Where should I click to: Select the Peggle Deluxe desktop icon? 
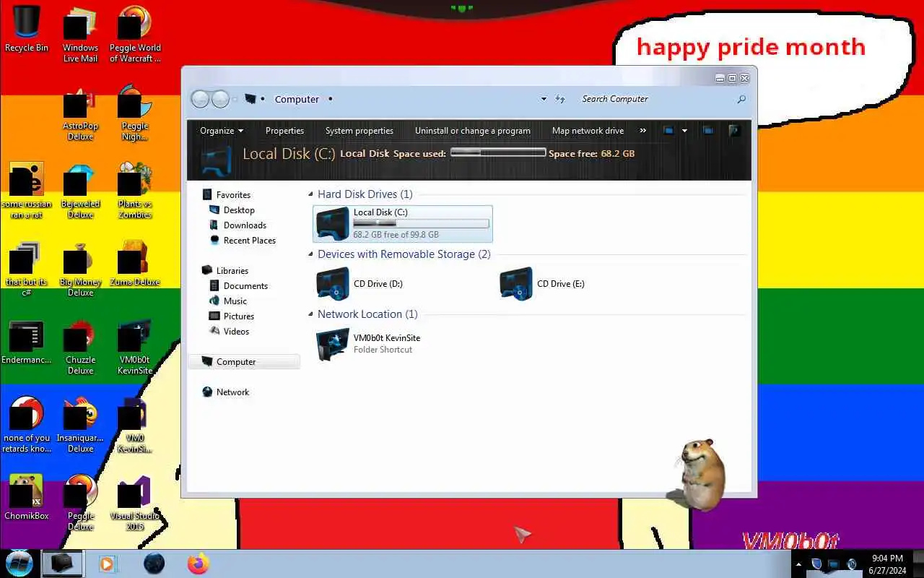pos(80,503)
